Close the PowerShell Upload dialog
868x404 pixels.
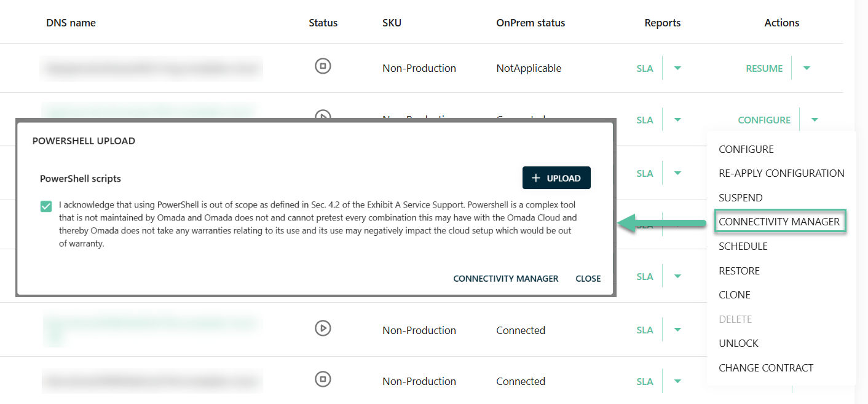588,278
